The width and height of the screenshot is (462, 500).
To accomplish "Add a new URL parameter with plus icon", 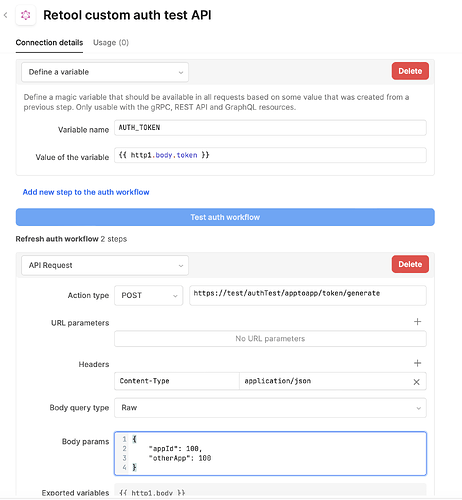I will [417, 322].
